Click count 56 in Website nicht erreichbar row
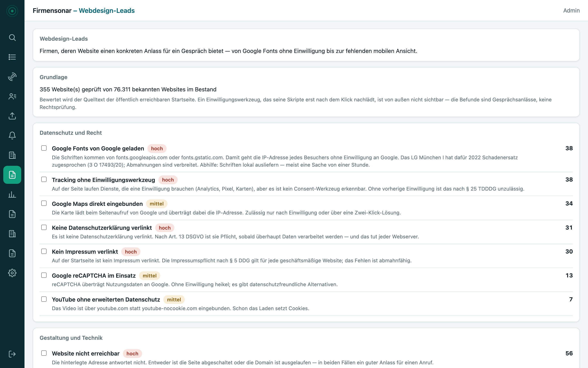This screenshot has height=368, width=588. [569, 353]
